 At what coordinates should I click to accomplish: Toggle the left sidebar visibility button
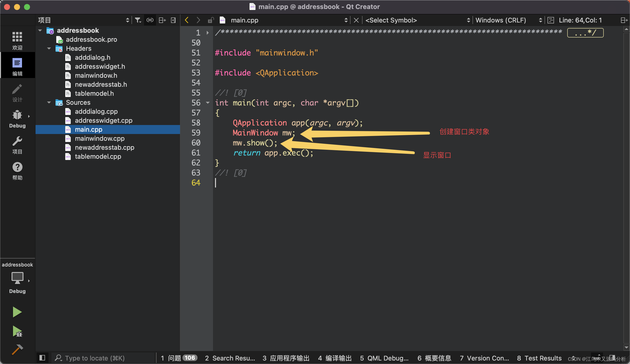click(x=42, y=358)
